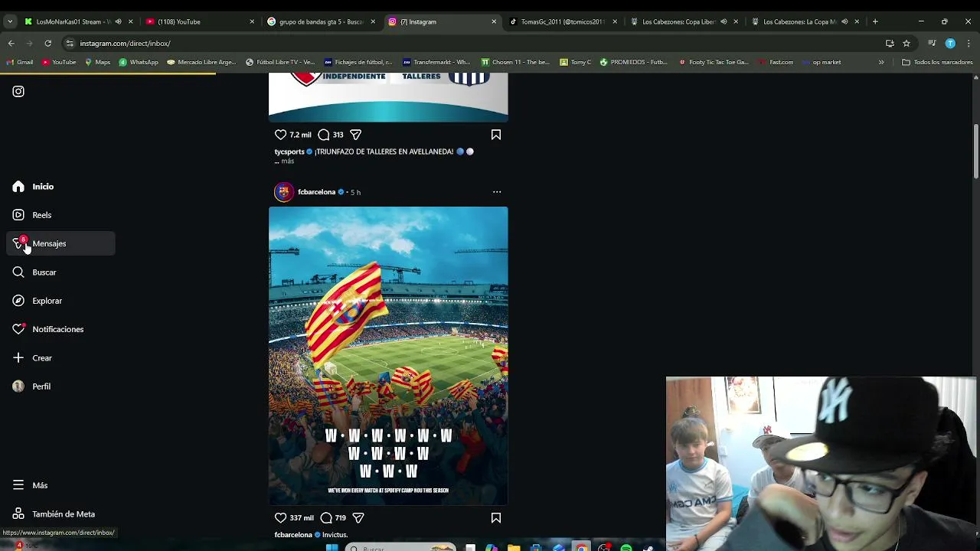The width and height of the screenshot is (980, 551).
Task: Open a new browser tab
Action: [x=875, y=21]
